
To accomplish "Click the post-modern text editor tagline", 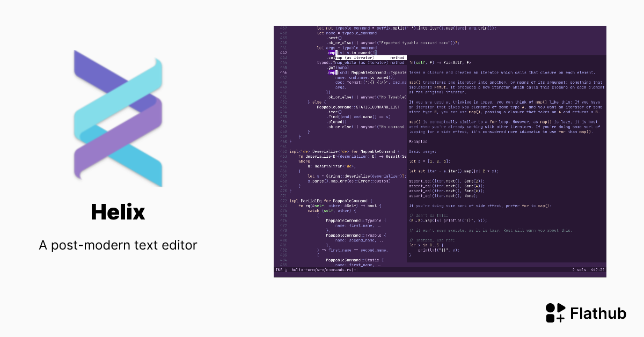I will (x=118, y=245).
